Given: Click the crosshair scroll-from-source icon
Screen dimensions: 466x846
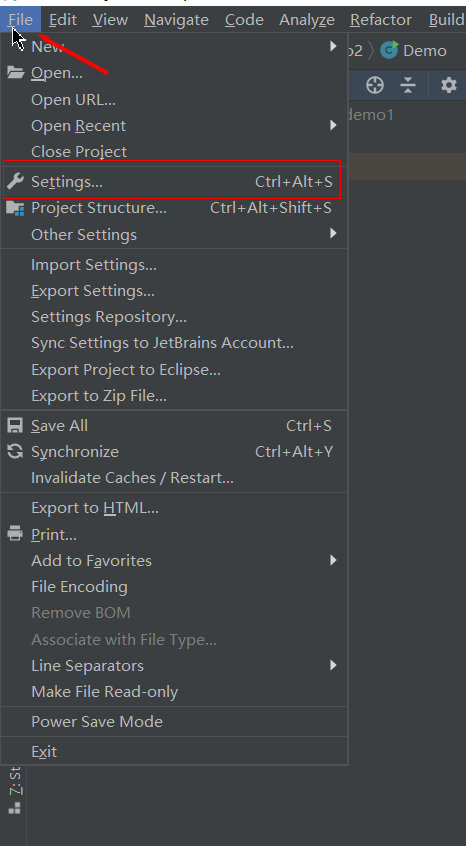Looking at the screenshot, I should pos(374,85).
